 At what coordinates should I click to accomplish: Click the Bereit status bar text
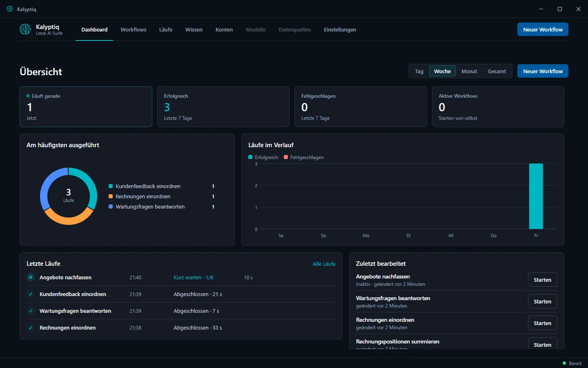point(575,364)
